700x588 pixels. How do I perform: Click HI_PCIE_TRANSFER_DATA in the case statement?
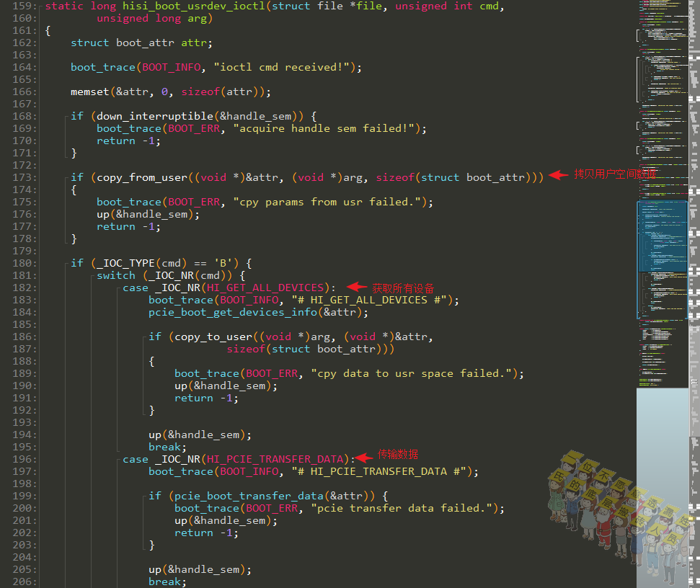click(x=275, y=460)
